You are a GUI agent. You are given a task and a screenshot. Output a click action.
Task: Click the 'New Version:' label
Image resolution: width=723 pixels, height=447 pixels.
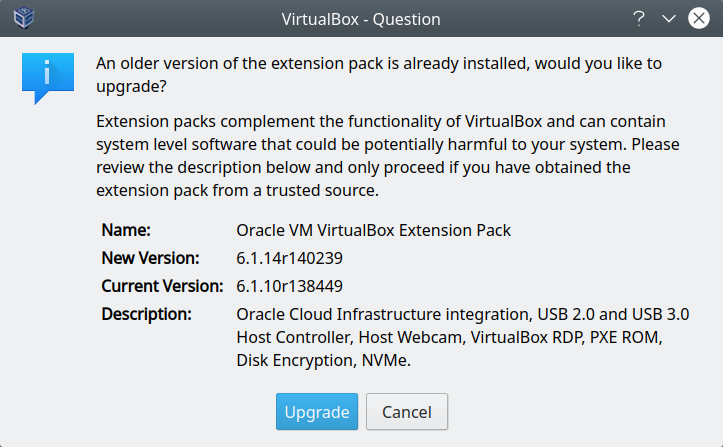(x=151, y=258)
